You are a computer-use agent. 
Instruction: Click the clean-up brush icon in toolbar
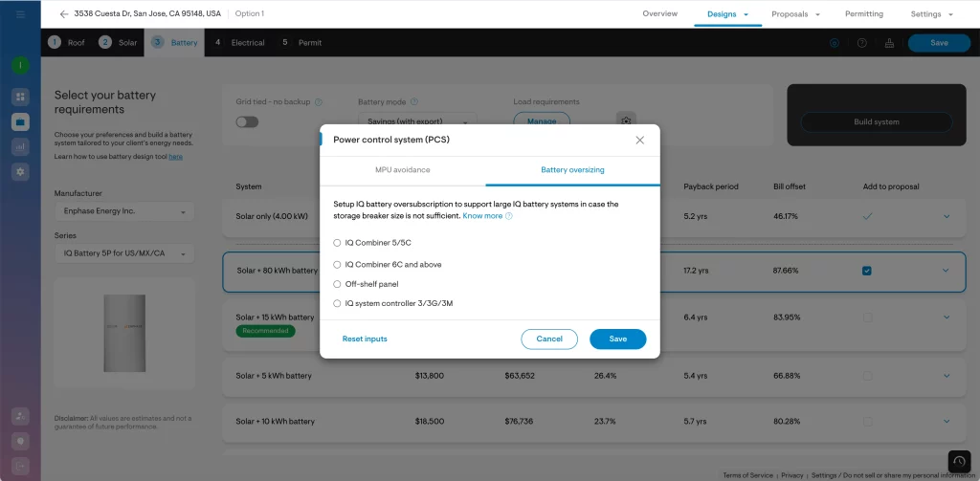[x=889, y=43]
